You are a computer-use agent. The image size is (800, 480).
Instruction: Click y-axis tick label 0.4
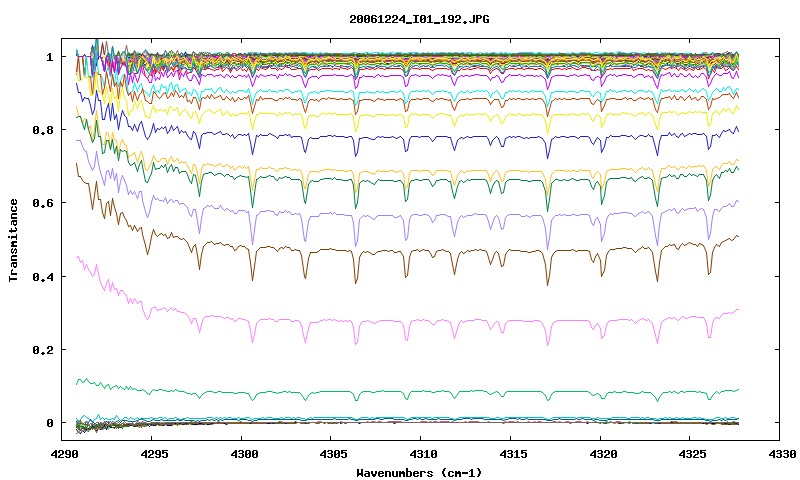(43, 276)
